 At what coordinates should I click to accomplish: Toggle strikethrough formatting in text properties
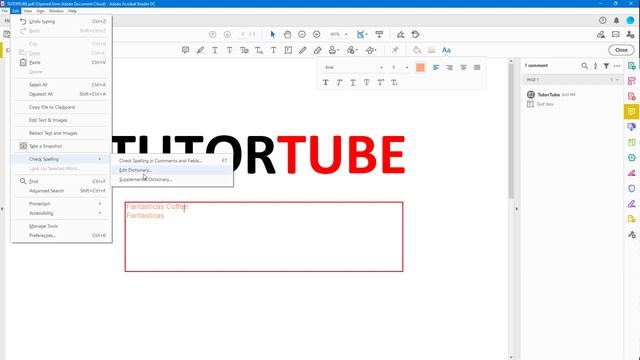pos(367,82)
